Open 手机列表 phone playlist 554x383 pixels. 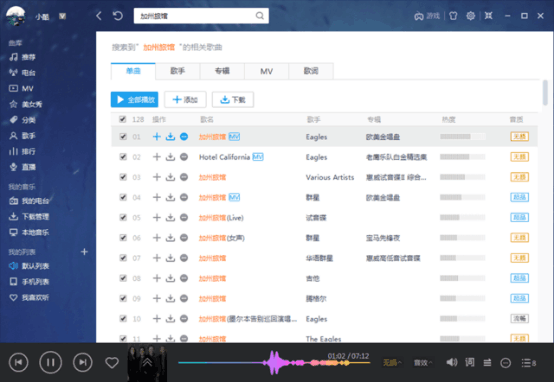click(29, 282)
